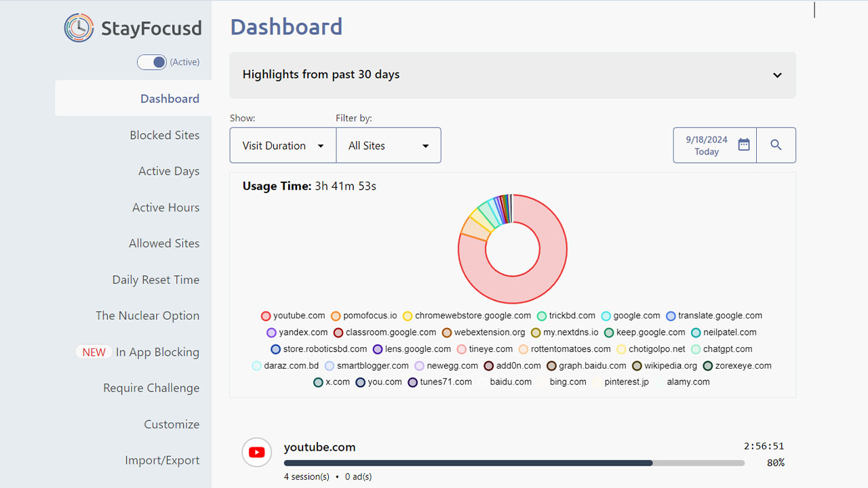Screen dimensions: 868x488
Task: Open the calendar date picker icon
Action: coord(744,145)
